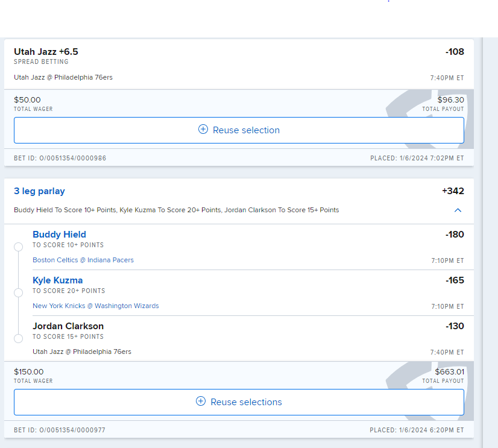Click the -130 odds for Jordan Clarkson
This screenshot has width=498, height=448.
click(455, 326)
